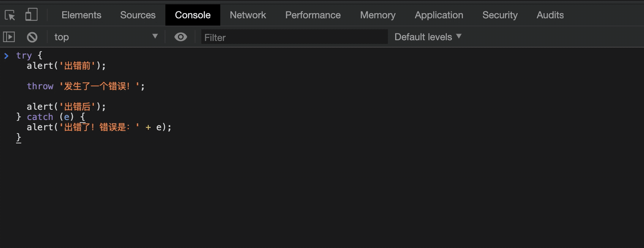Select the Console tab
This screenshot has height=248, width=644.
[193, 15]
